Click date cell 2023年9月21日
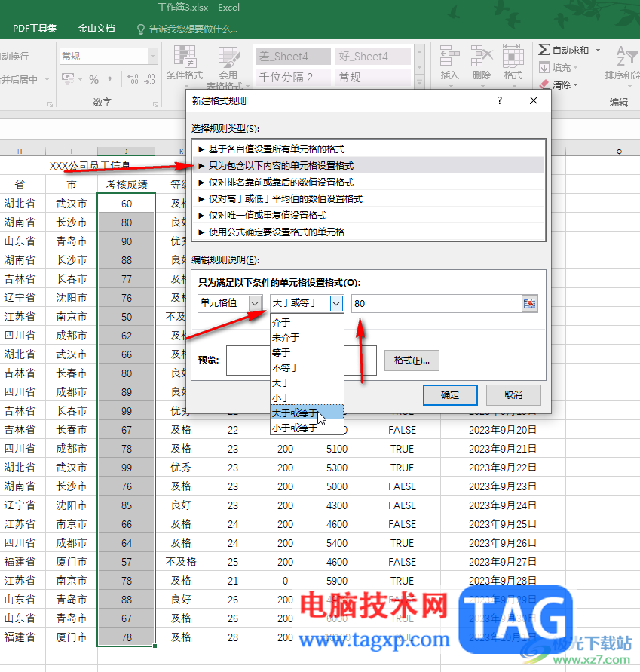 click(503, 449)
